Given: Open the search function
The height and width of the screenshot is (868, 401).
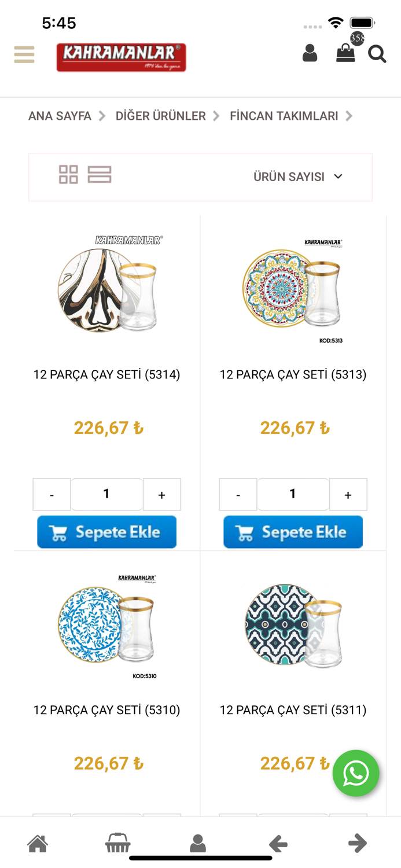Looking at the screenshot, I should coord(377,54).
